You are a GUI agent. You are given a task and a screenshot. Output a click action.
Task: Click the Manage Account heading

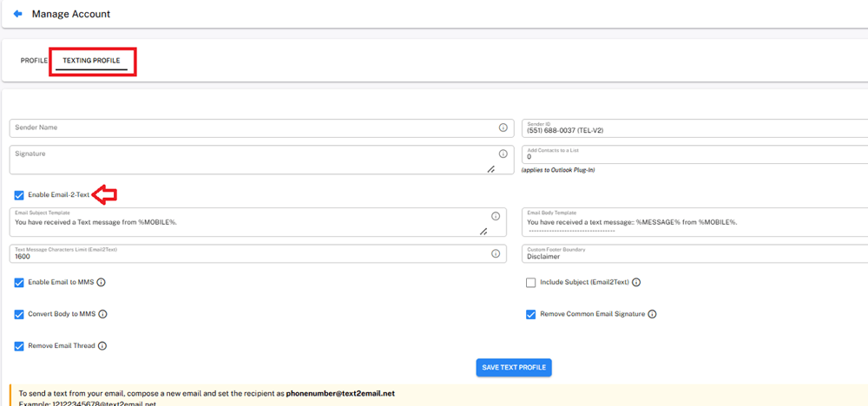pyautogui.click(x=71, y=14)
